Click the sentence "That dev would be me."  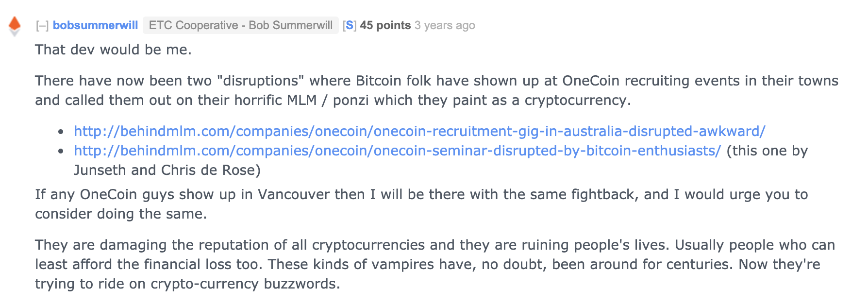tap(113, 50)
